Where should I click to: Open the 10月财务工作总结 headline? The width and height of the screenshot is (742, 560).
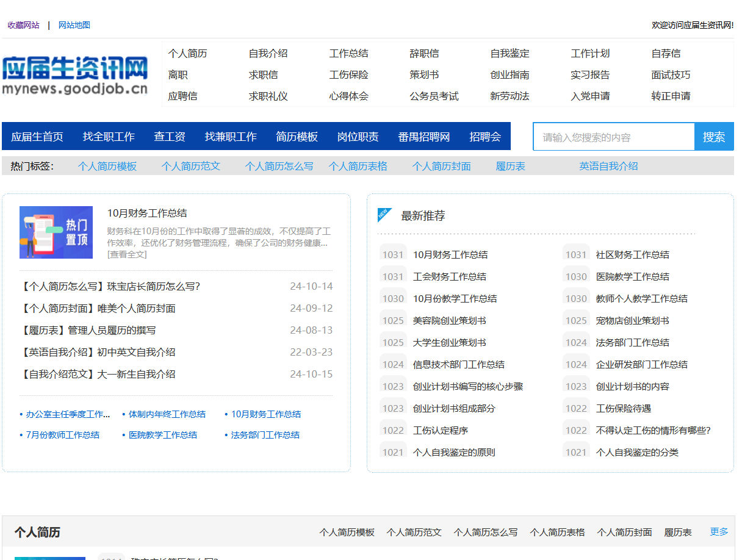point(148,213)
